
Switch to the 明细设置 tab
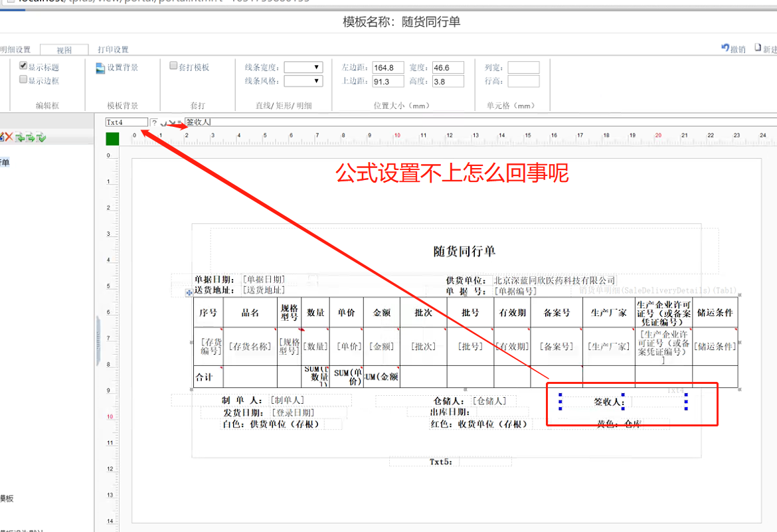click(x=15, y=50)
